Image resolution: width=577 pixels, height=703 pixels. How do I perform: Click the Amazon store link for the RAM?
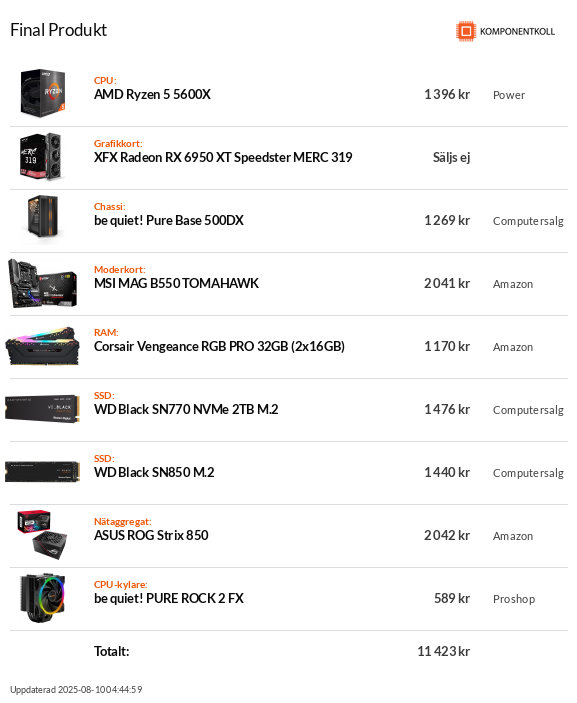tap(513, 347)
